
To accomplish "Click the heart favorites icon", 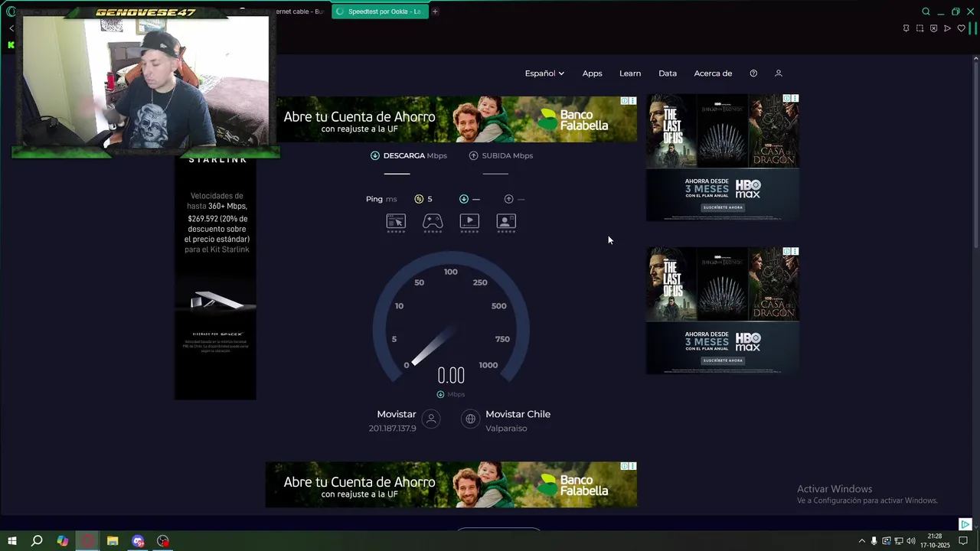I will coord(961,28).
